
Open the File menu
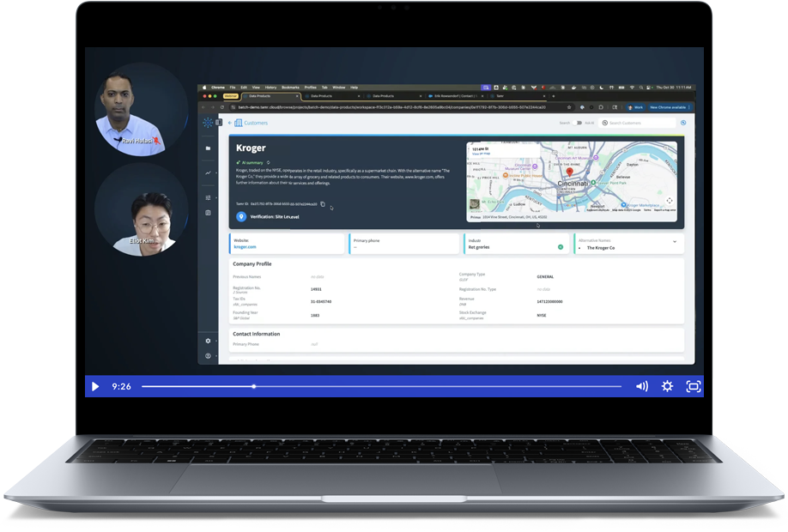point(233,88)
